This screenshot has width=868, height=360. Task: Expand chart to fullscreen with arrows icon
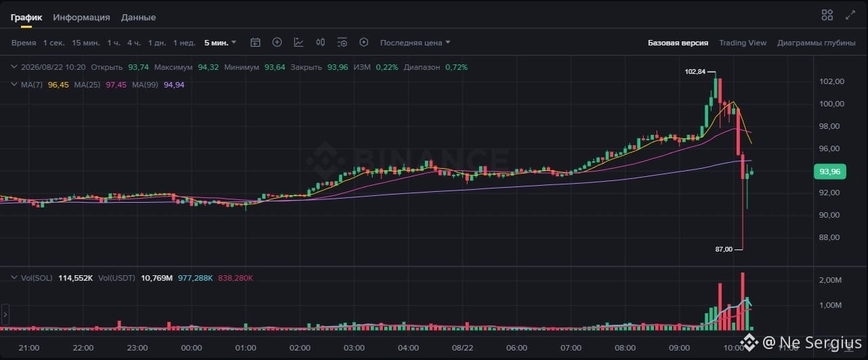(850, 15)
